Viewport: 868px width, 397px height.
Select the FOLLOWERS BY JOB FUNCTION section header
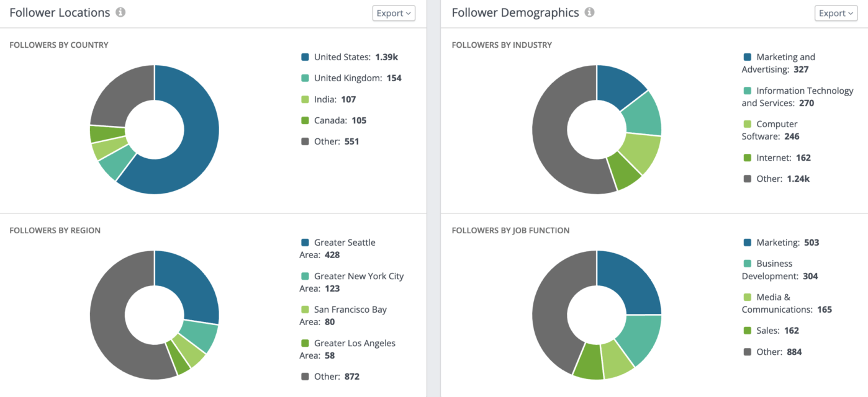coord(510,230)
